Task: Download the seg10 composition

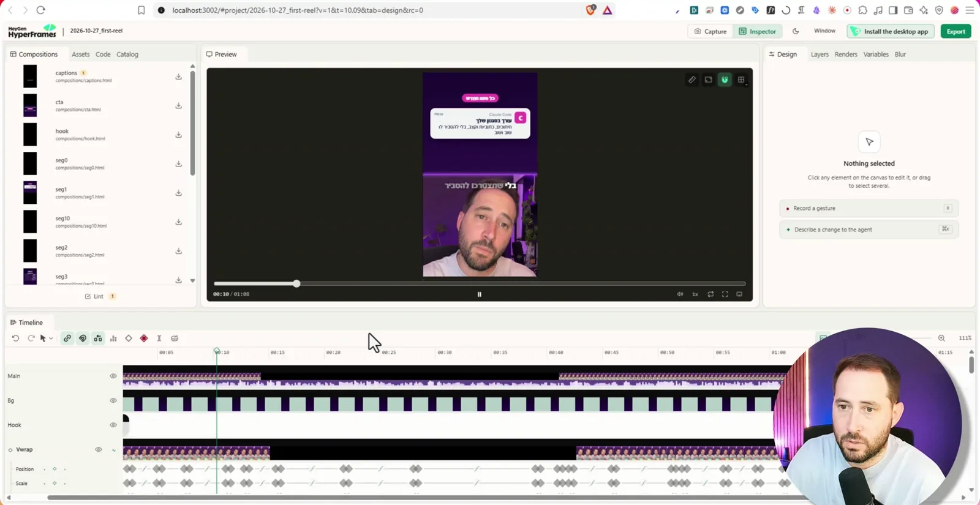Action: [178, 222]
